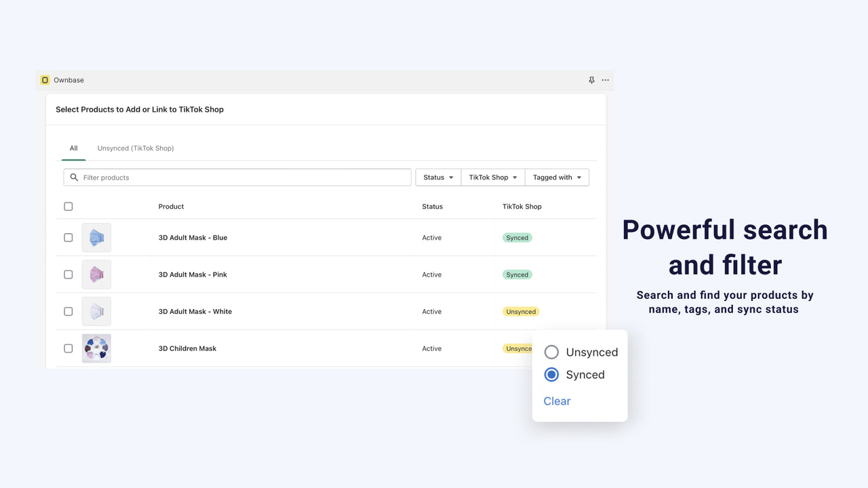Click the 3D Children Mask product thumbnail
The image size is (868, 488).
[96, 348]
